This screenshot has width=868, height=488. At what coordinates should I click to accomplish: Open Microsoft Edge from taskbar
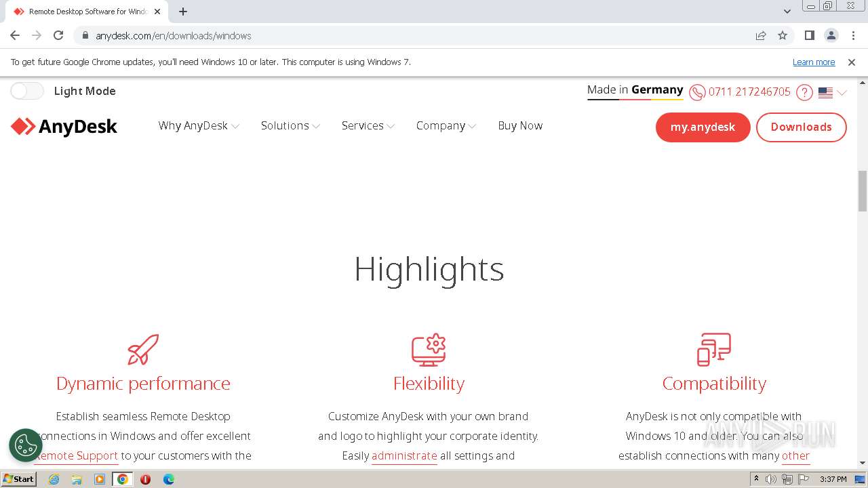click(169, 479)
